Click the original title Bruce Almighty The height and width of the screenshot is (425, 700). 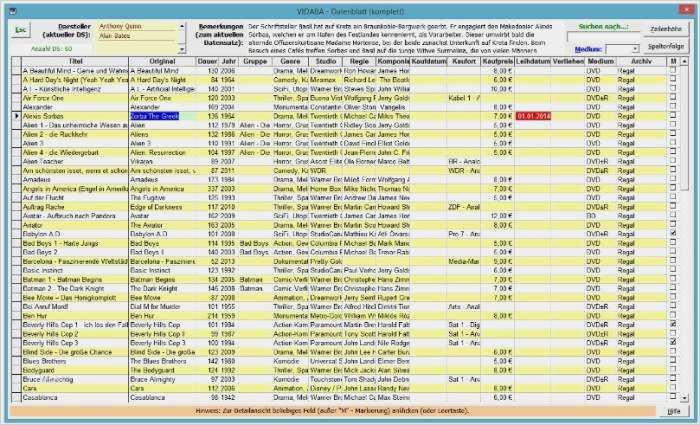(x=152, y=379)
